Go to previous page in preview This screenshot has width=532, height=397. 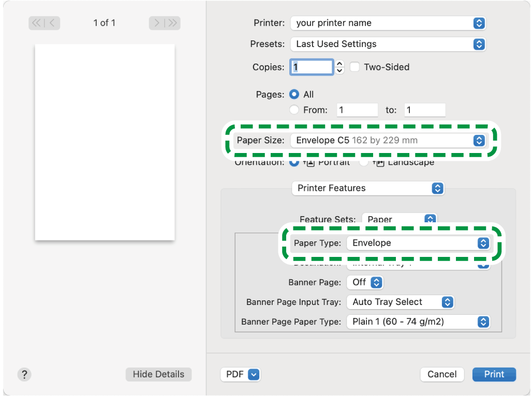52,23
